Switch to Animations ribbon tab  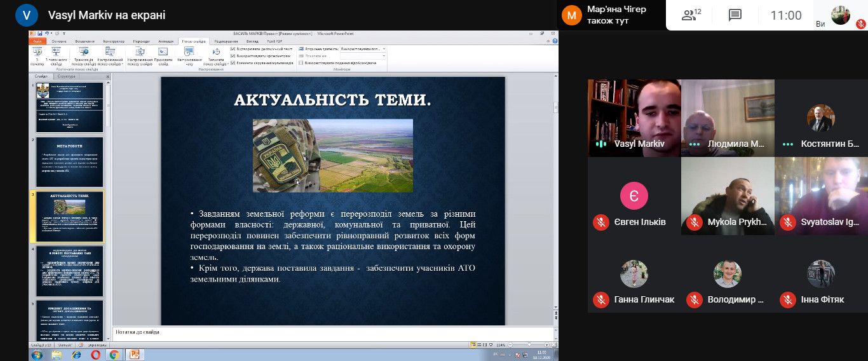(166, 41)
